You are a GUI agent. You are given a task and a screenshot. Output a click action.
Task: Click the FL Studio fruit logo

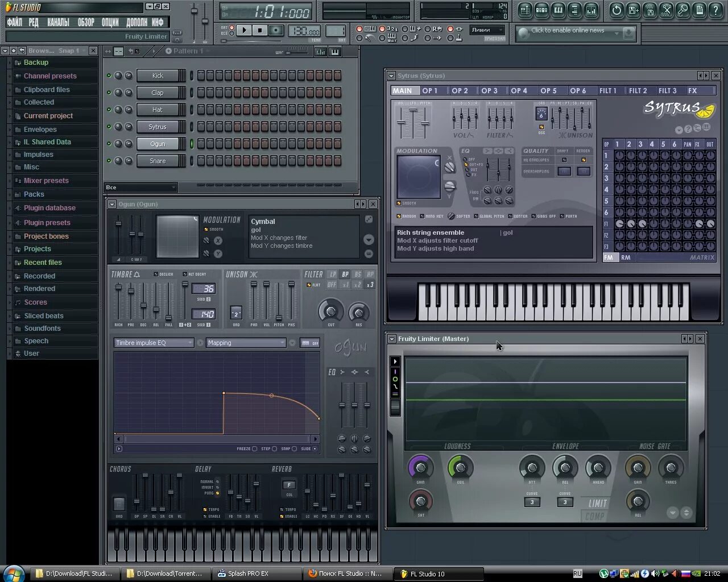pyautogui.click(x=9, y=7)
